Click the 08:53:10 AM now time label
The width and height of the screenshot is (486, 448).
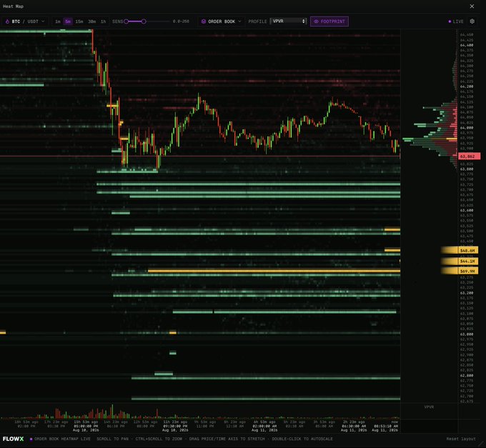[386, 426]
